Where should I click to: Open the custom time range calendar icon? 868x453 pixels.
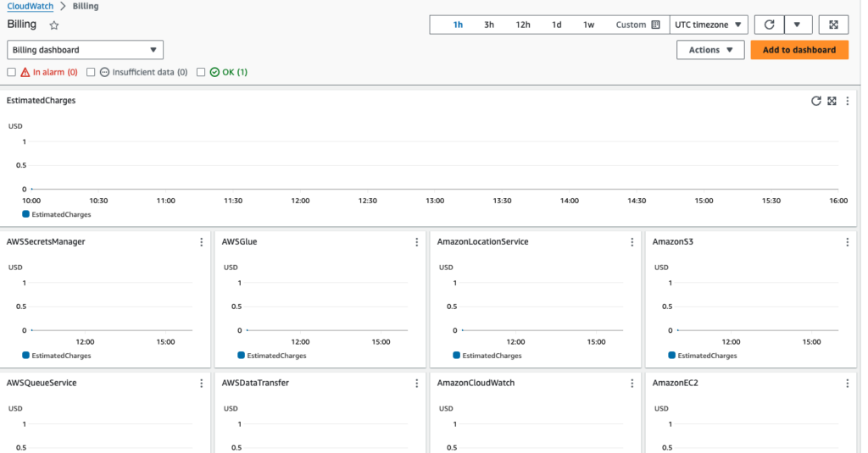click(655, 25)
